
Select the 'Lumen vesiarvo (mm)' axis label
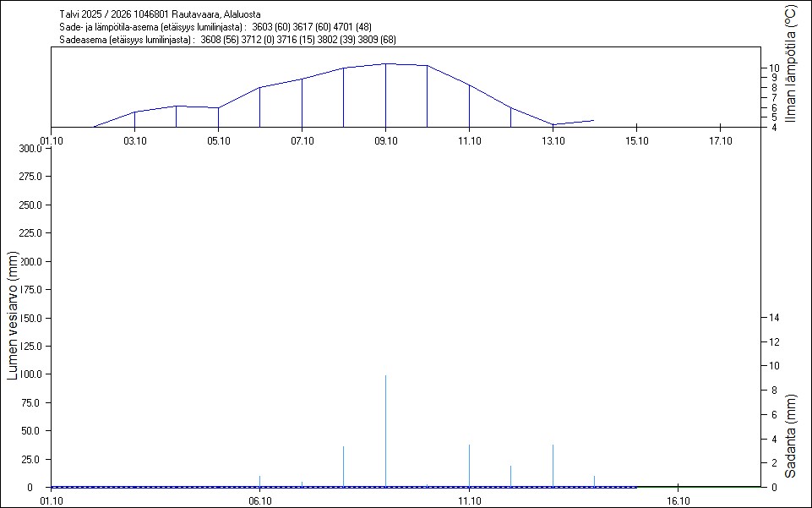[x=12, y=315]
